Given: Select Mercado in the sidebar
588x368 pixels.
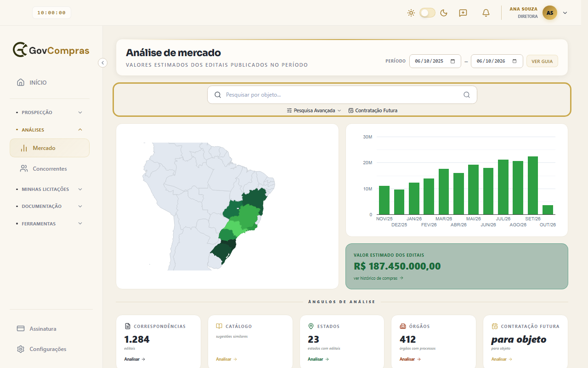Looking at the screenshot, I should tap(50, 148).
